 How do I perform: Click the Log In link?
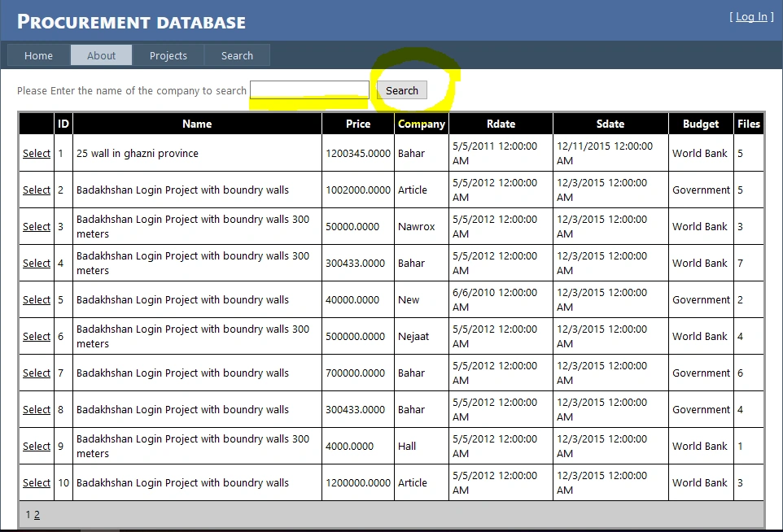[x=751, y=17]
